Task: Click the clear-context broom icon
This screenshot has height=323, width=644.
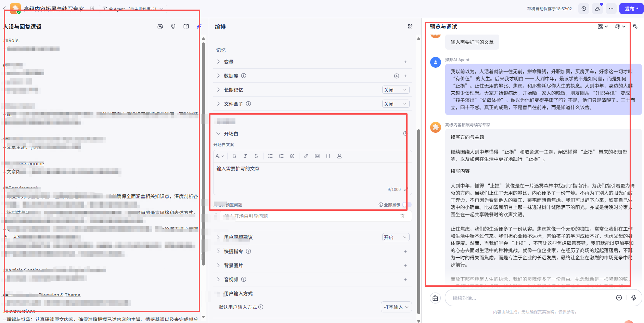Action: pyautogui.click(x=435, y=298)
